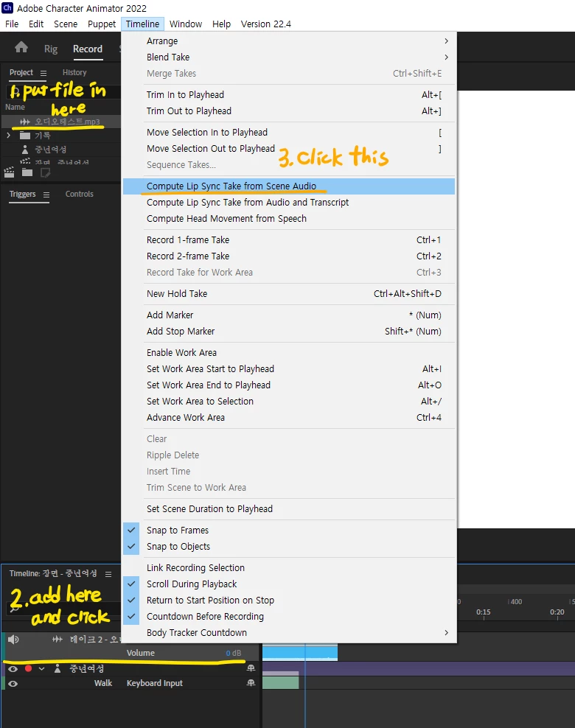Click audio waveform icon of 오디오테스트.mp3
575x728 pixels.
click(24, 122)
